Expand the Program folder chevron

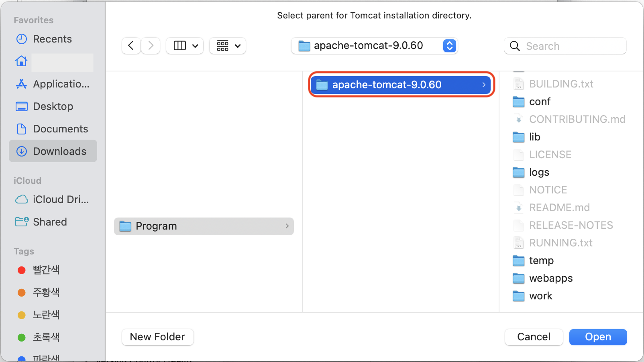(287, 226)
